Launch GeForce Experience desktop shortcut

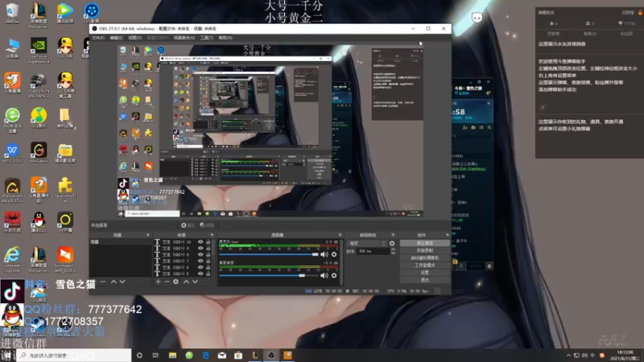[x=39, y=50]
